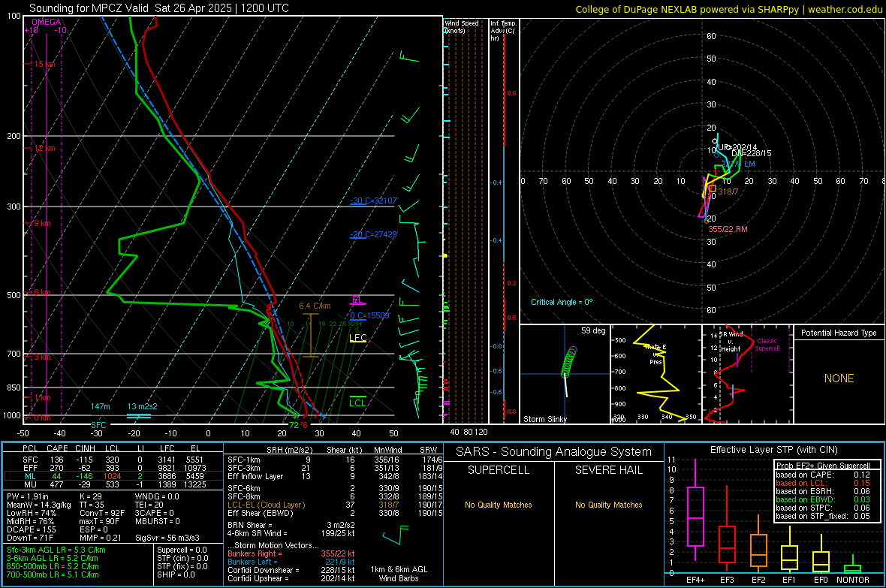Click the -20 C=27429' height label

pos(374,234)
